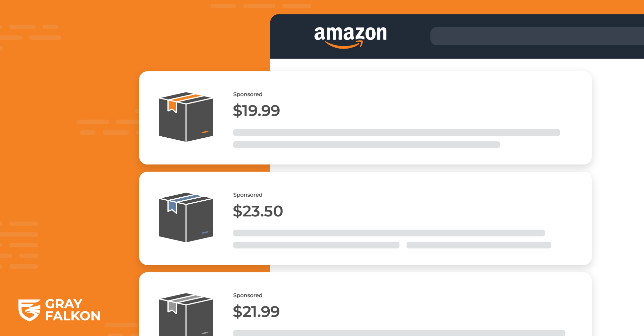The height and width of the screenshot is (336, 644).
Task: Click title placeholder line of $21.99 listing
Action: (x=399, y=333)
